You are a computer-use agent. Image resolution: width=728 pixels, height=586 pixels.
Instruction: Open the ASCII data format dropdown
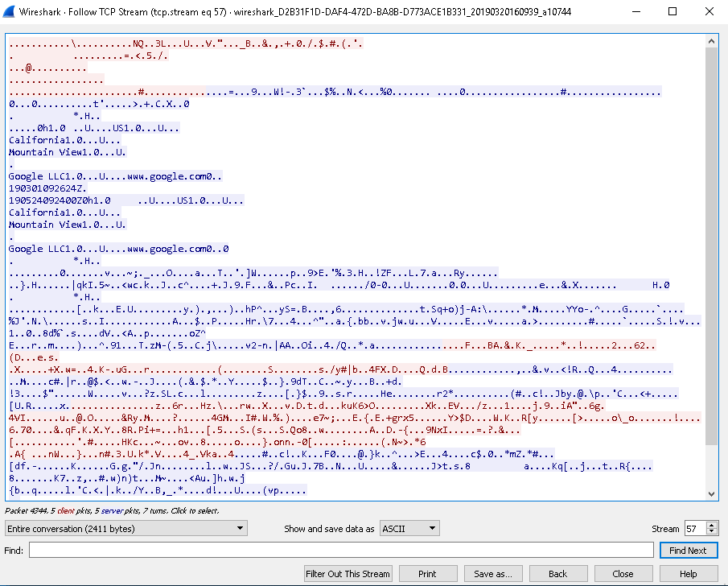click(409, 528)
